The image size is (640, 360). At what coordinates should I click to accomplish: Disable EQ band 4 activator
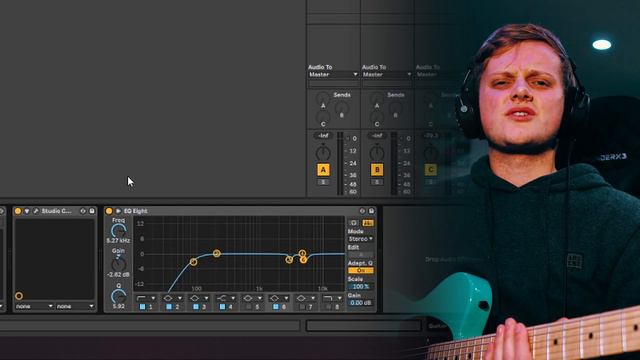point(222,307)
